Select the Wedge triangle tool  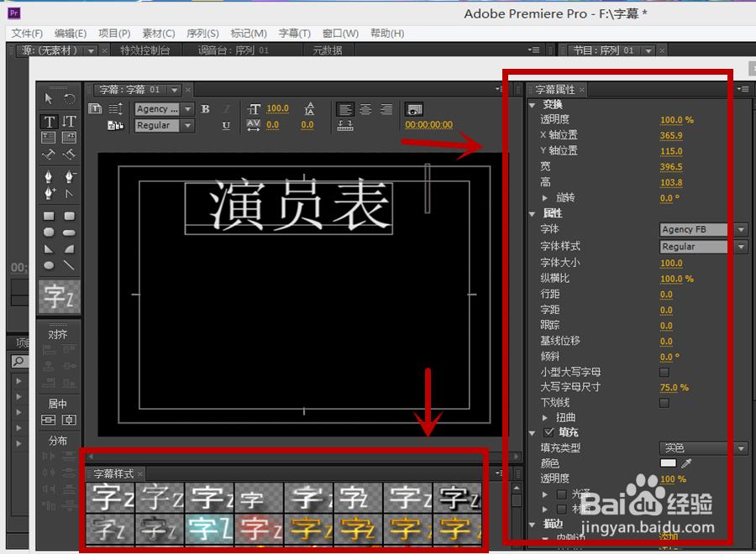point(49,249)
